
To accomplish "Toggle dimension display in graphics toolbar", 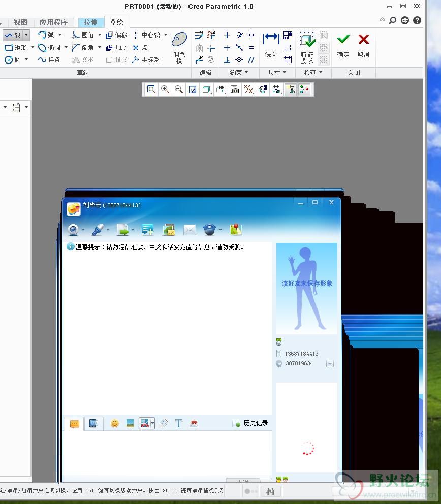I will tap(276, 89).
